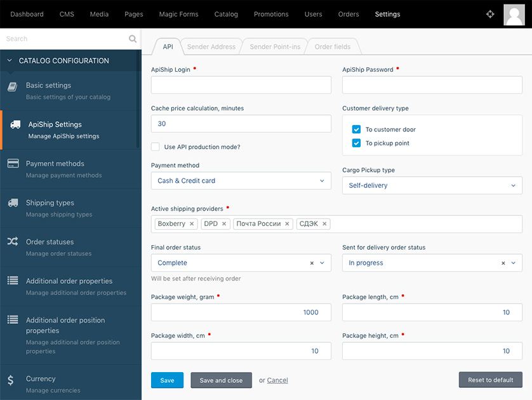
Task: Open Basic settings in sidebar
Action: tap(70, 91)
